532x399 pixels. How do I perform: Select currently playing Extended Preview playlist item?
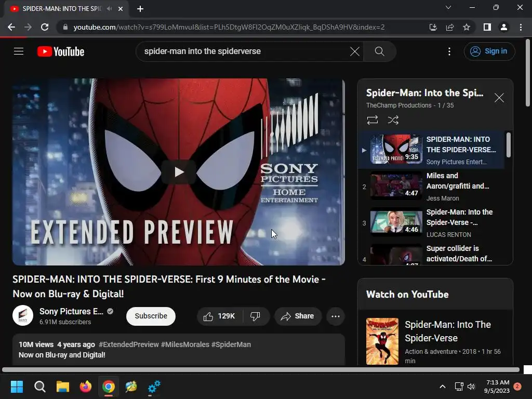point(432,150)
